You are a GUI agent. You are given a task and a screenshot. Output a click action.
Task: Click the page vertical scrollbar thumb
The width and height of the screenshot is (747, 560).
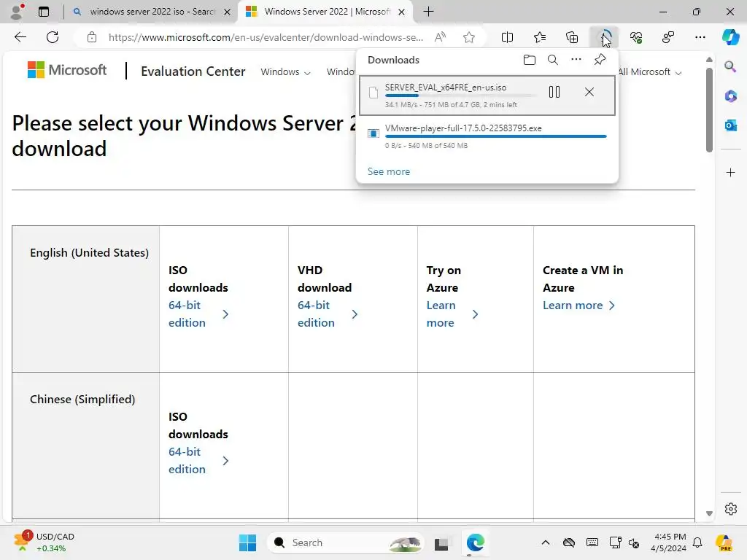[x=709, y=110]
